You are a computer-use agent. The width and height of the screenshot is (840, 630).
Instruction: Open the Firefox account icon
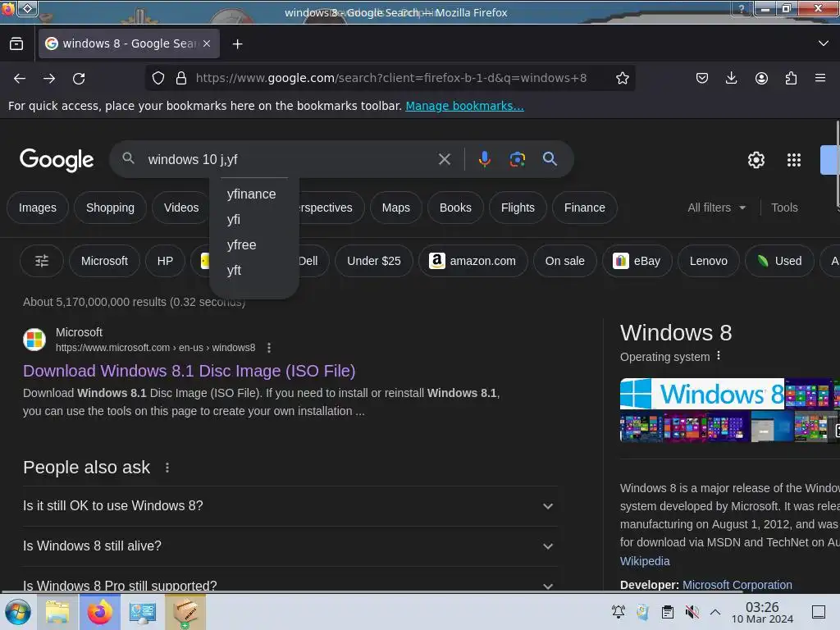(761, 78)
